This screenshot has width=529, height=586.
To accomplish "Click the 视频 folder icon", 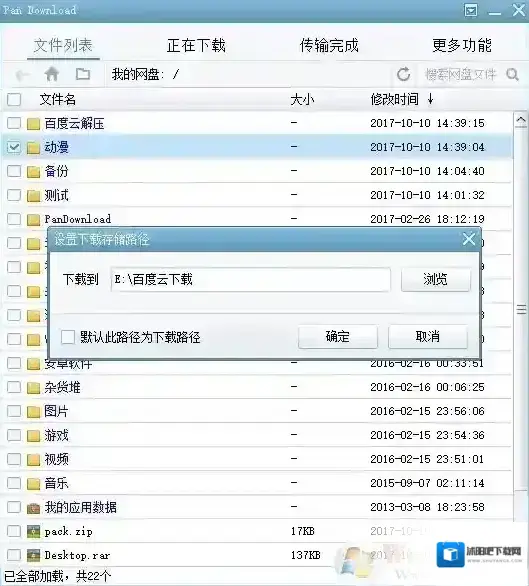I will (33, 459).
